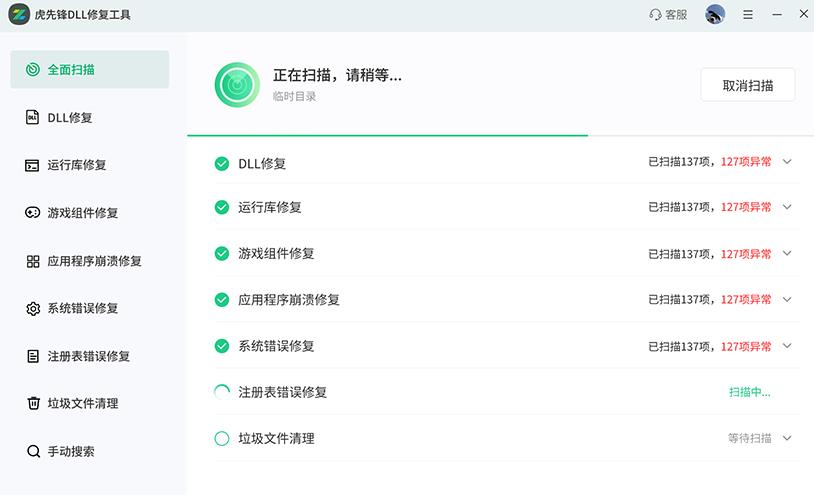Open 客服 customer service link
The image size is (814, 495).
(x=668, y=15)
